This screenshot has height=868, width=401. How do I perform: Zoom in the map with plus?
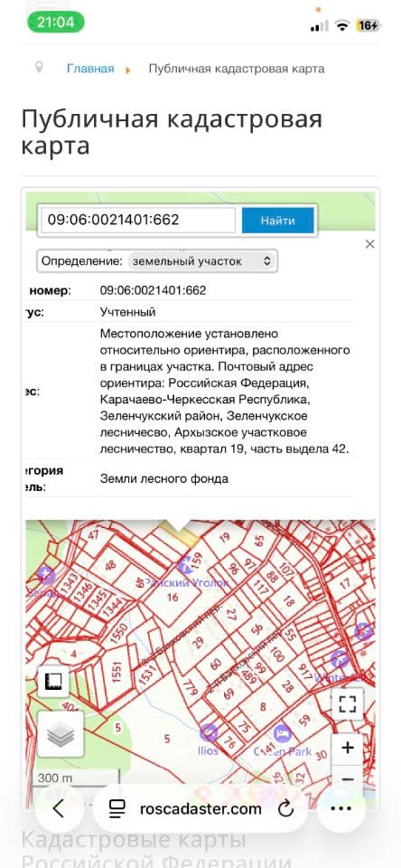348,749
